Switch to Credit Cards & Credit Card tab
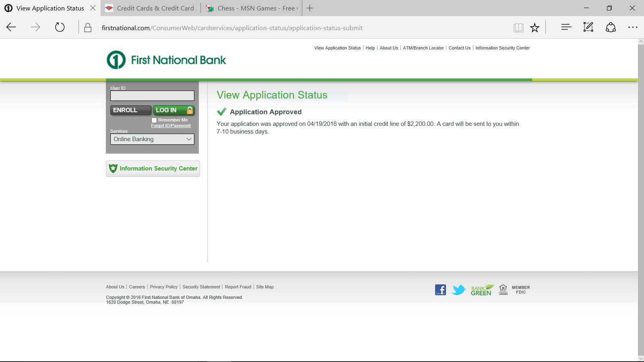Screen dimensions: 644x362 coord(151,8)
